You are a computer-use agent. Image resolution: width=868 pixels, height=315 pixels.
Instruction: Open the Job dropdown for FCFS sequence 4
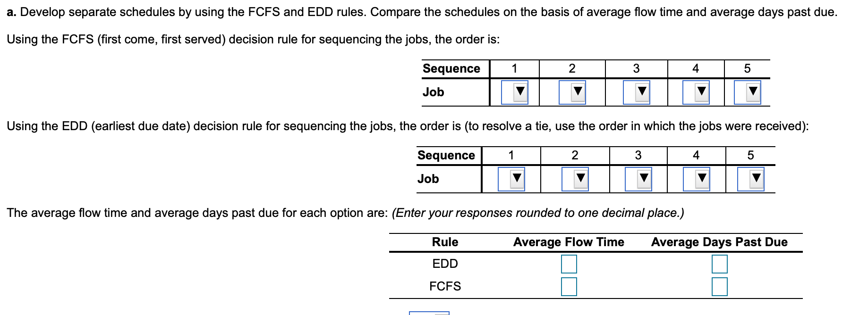click(696, 92)
